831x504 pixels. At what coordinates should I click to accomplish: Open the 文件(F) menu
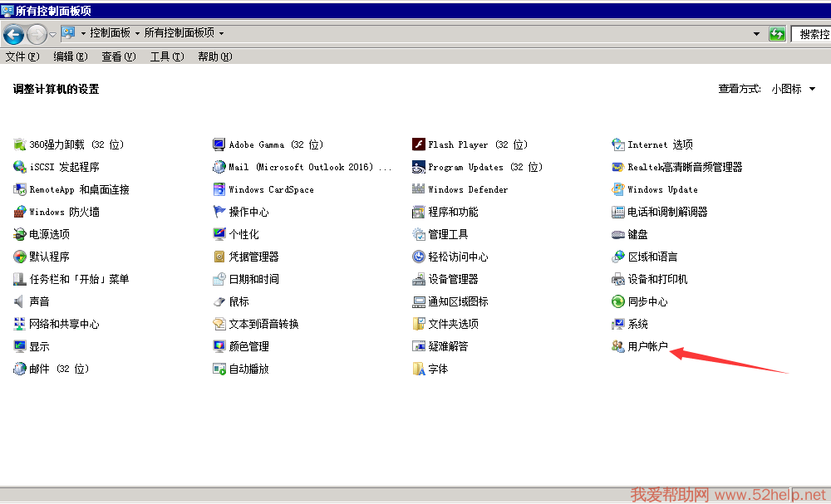click(x=22, y=56)
